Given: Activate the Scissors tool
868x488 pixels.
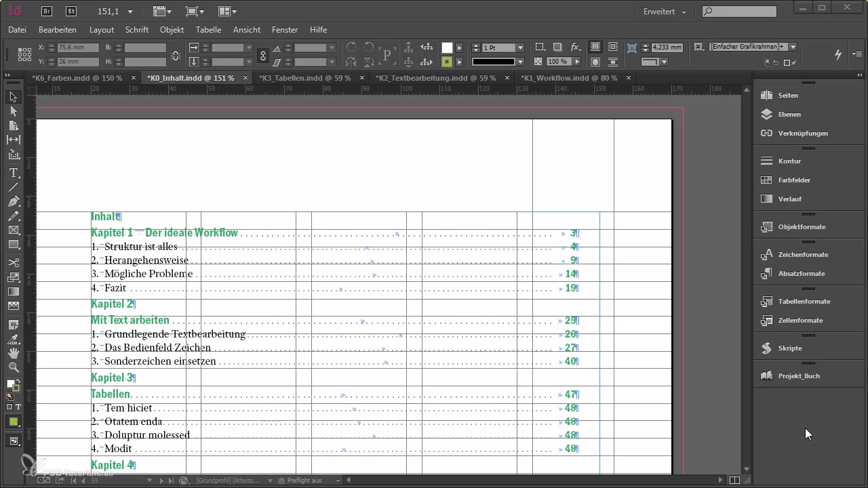Looking at the screenshot, I should 13,262.
